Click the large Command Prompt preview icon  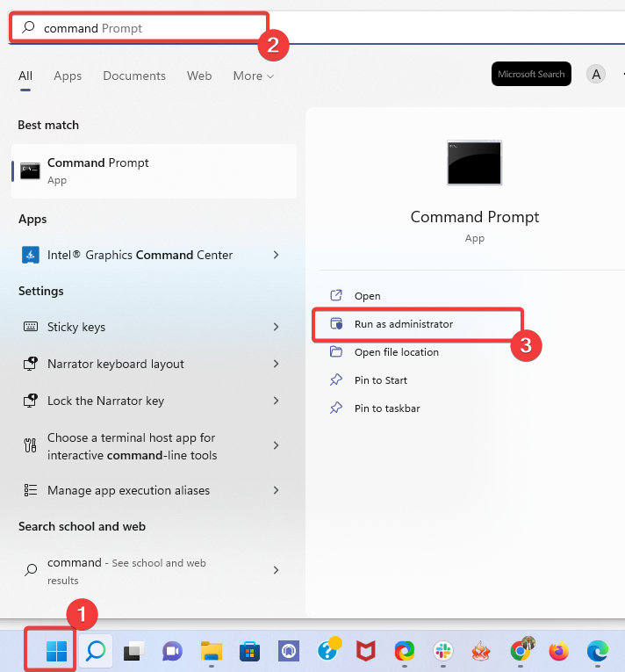pos(474,163)
